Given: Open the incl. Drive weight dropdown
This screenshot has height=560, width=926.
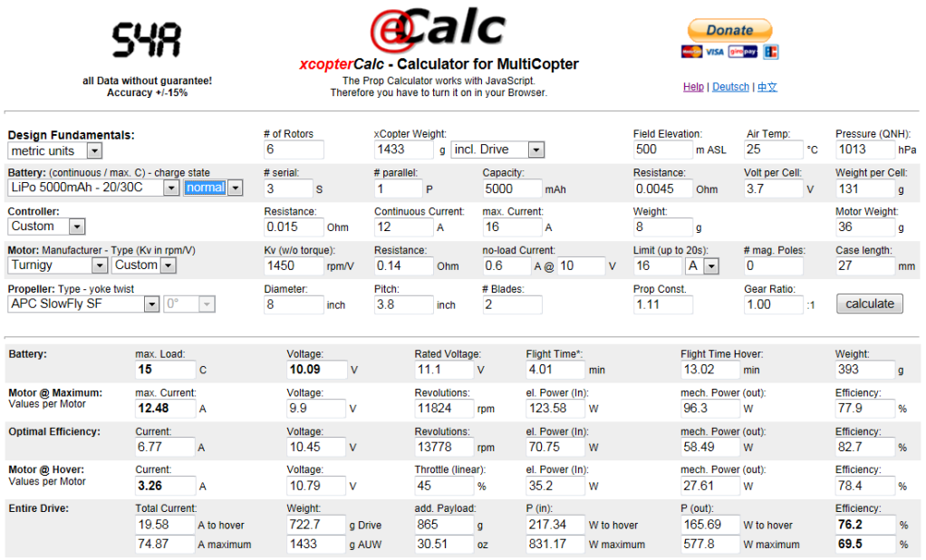Looking at the screenshot, I should tap(497, 150).
